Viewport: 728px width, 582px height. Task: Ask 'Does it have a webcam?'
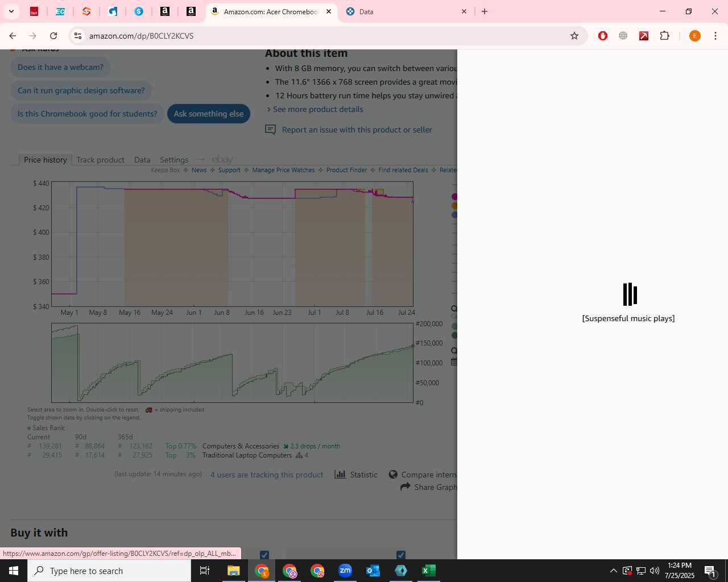(60, 67)
